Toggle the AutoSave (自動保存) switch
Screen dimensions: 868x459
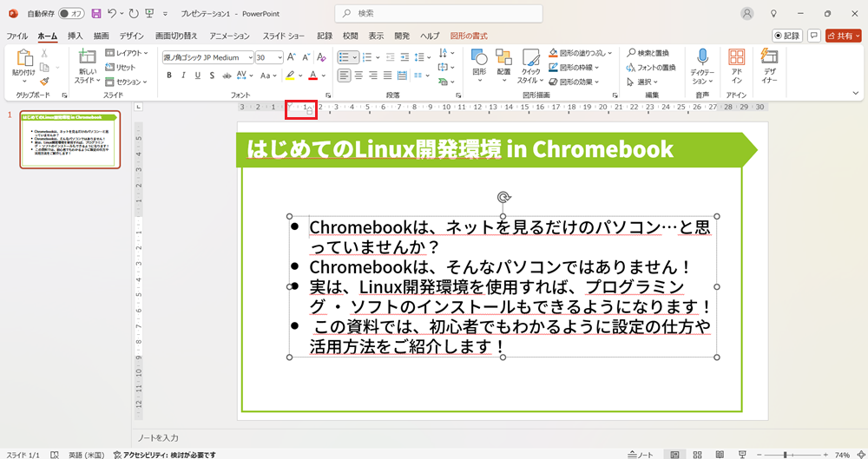71,13
